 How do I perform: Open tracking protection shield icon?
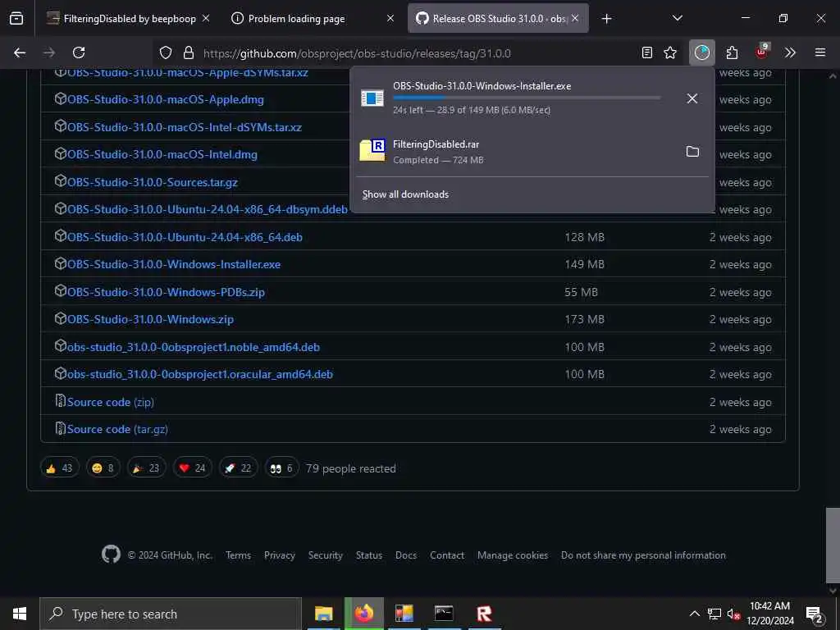tap(166, 52)
